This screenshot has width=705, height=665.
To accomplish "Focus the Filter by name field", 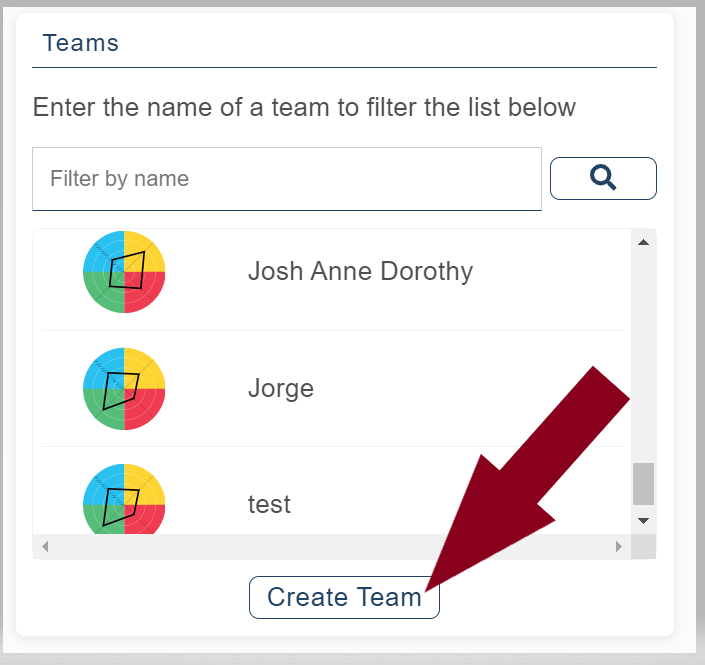I will pos(286,179).
